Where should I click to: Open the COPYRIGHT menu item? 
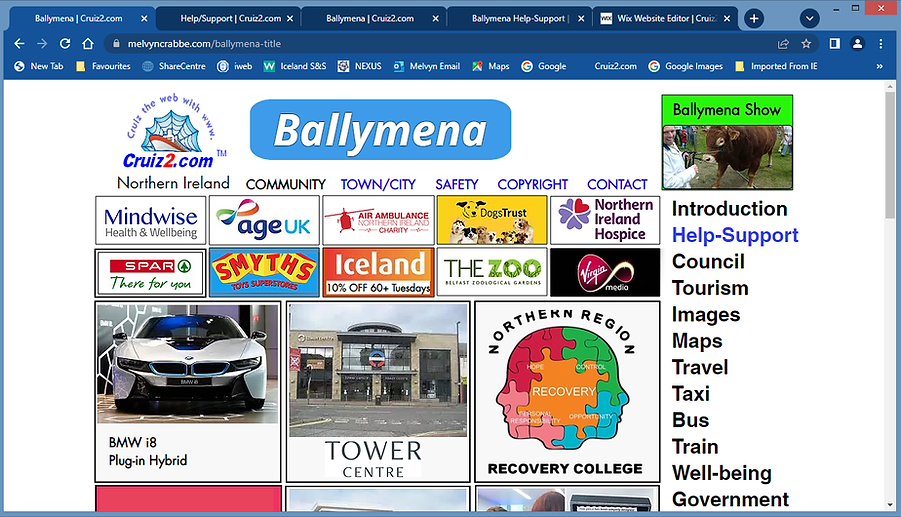[x=533, y=184]
